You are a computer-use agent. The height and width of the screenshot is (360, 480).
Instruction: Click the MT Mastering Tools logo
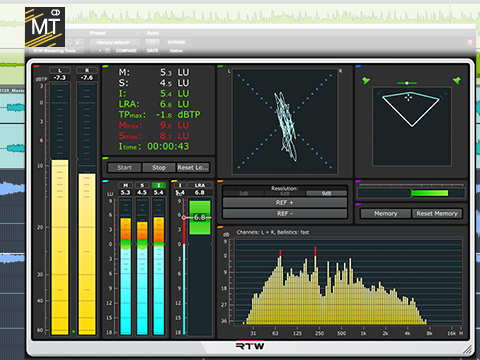pyautogui.click(x=45, y=27)
